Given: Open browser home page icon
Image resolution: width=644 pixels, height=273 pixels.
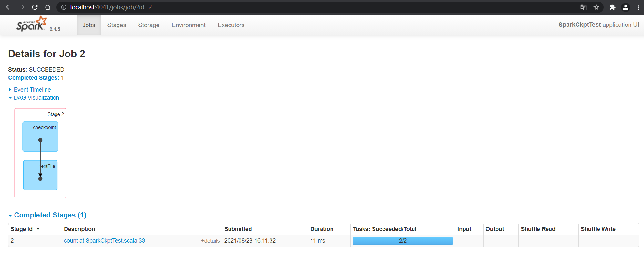Looking at the screenshot, I should pos(47,7).
